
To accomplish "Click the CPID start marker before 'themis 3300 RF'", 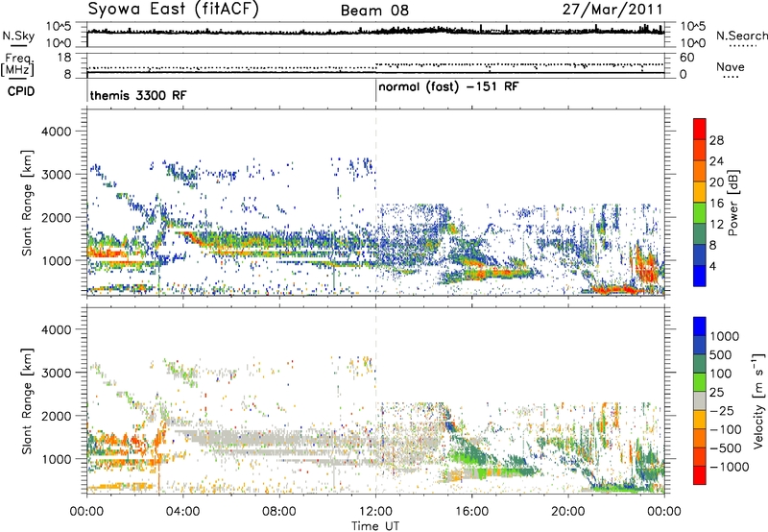I will point(87,91).
